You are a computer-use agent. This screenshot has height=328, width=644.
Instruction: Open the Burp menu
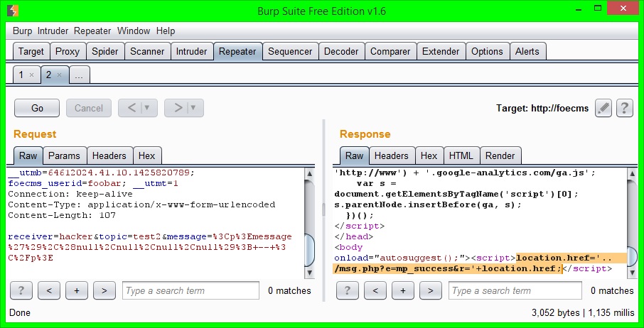22,31
